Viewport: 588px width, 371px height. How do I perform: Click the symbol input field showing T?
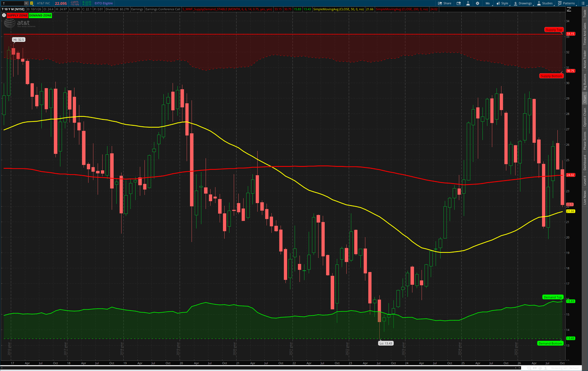[12, 3]
